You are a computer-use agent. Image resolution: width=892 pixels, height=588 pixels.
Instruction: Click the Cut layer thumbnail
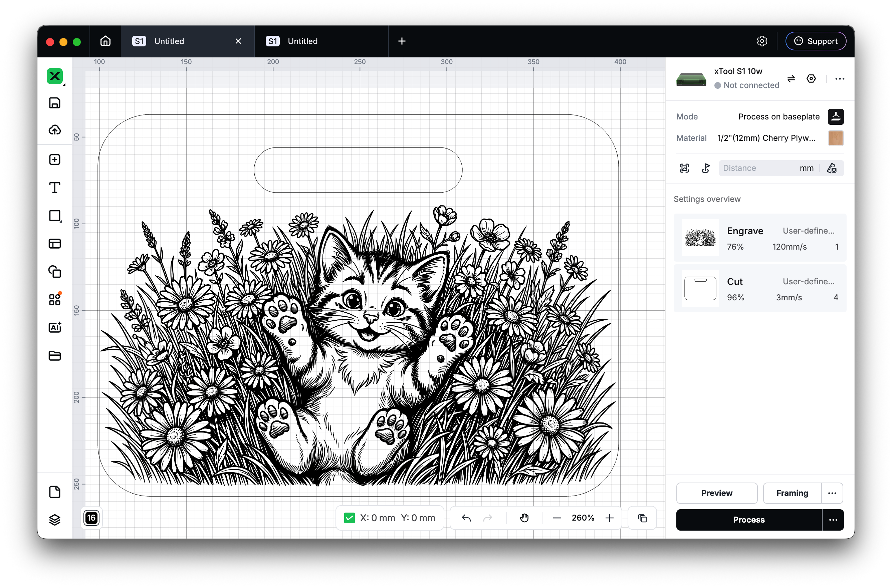(700, 288)
